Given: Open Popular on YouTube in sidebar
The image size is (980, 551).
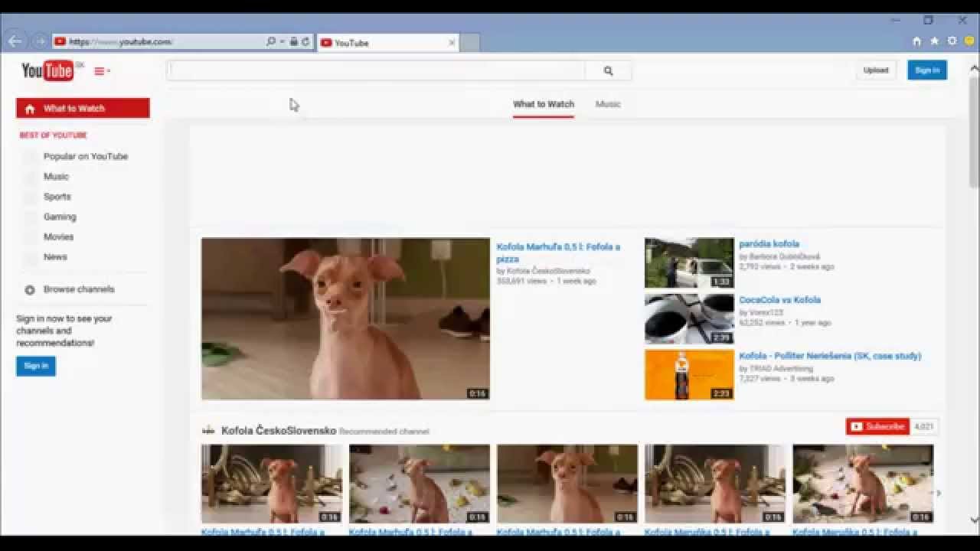Looking at the screenshot, I should 86,156.
